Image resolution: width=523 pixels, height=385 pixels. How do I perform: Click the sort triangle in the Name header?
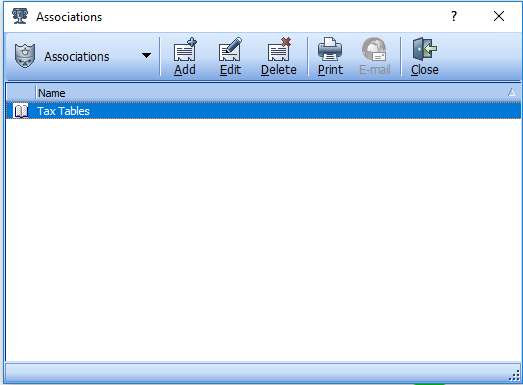[511, 92]
